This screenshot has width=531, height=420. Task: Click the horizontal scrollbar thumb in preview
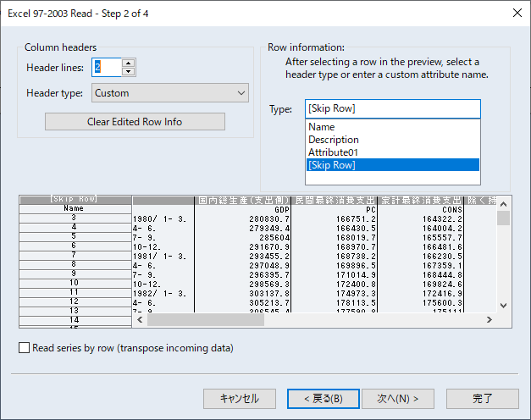pyautogui.click(x=206, y=319)
